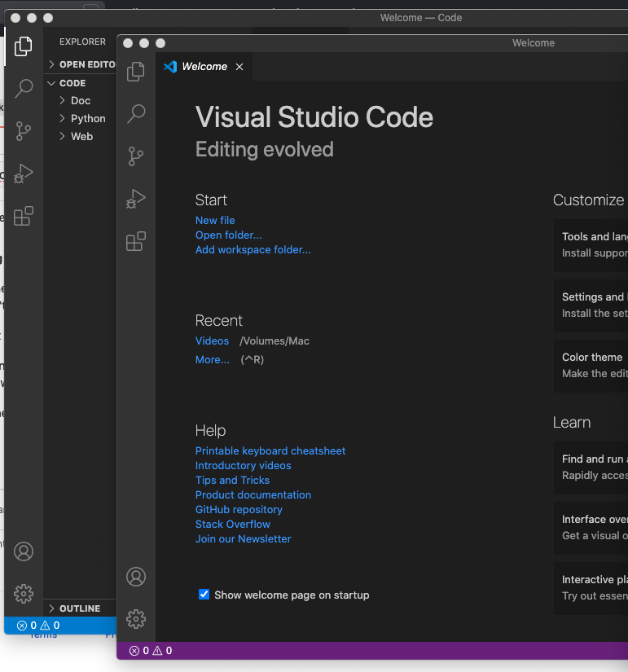Image resolution: width=628 pixels, height=672 pixels.
Task: Open Manage gear in front window
Action: 136,619
